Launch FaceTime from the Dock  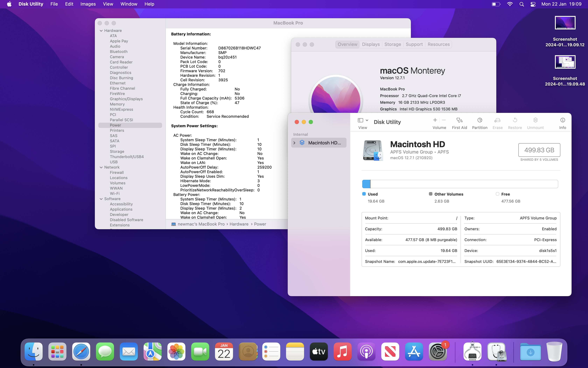click(200, 352)
